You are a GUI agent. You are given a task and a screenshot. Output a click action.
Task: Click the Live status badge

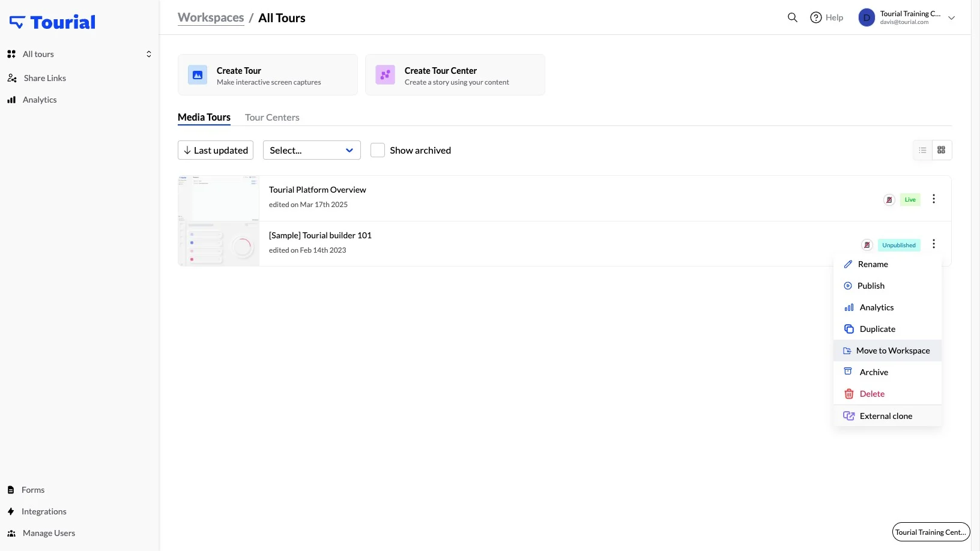click(910, 200)
